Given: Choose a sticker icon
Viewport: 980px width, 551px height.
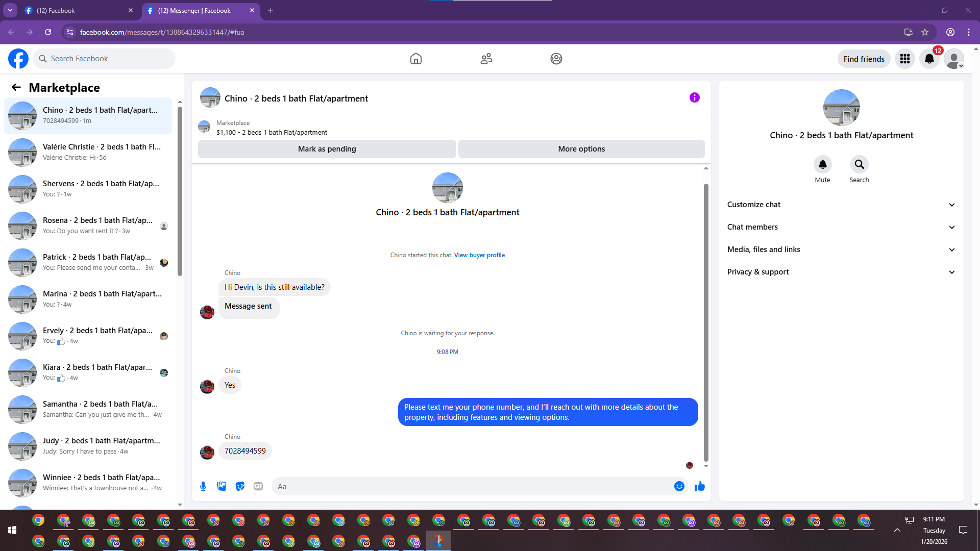Looking at the screenshot, I should click(x=240, y=486).
